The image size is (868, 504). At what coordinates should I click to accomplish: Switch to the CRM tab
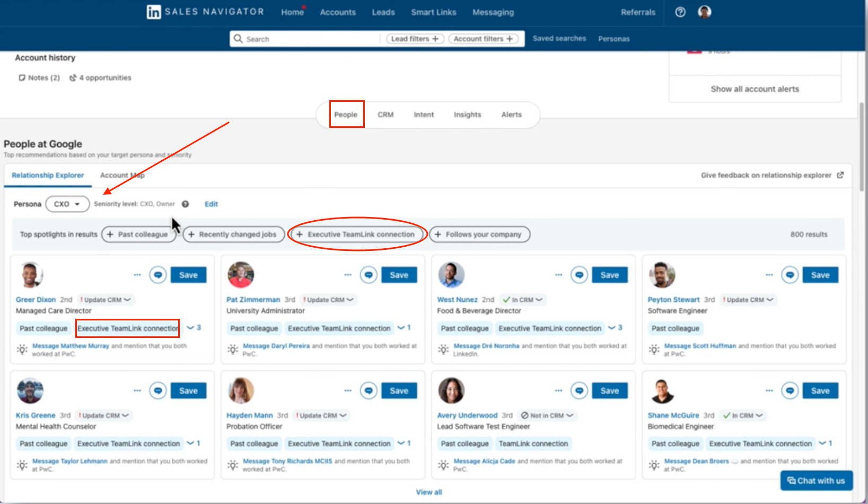pos(385,115)
